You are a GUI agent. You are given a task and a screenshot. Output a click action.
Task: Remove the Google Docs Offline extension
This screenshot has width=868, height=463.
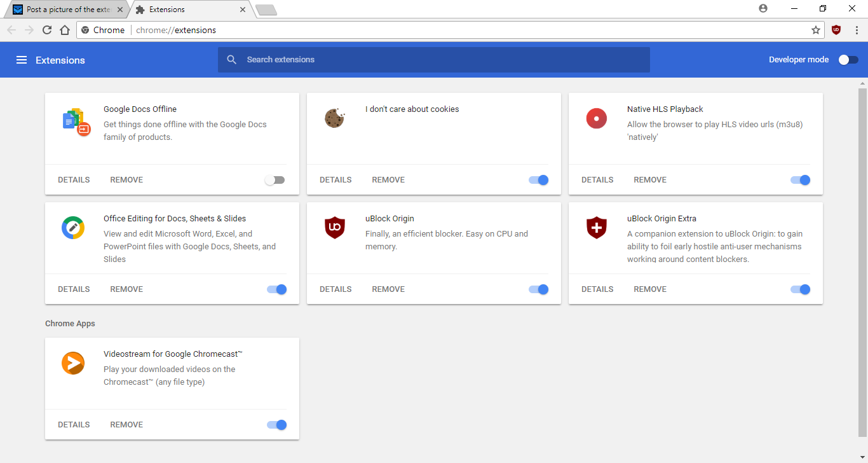(x=126, y=180)
